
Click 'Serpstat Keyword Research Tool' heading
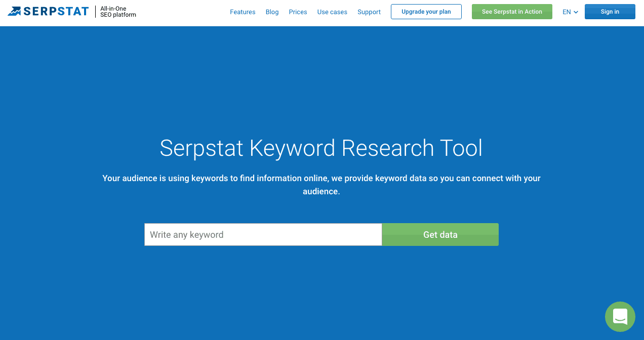coord(321,148)
